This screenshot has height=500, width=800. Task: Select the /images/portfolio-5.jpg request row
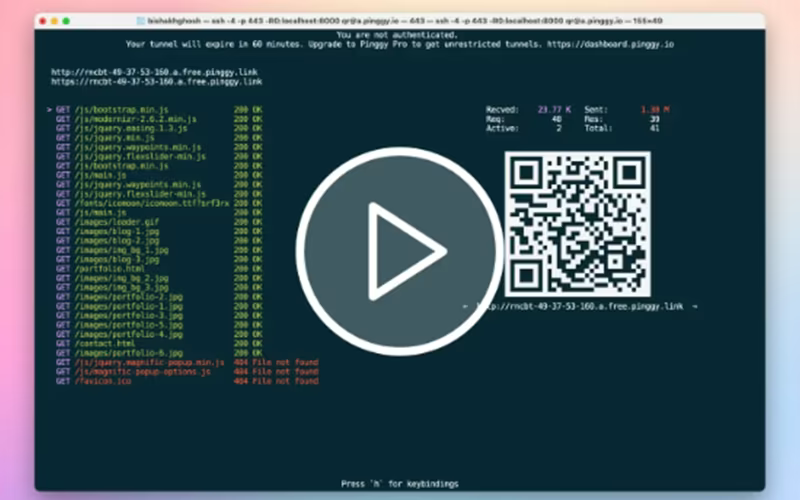(x=159, y=324)
